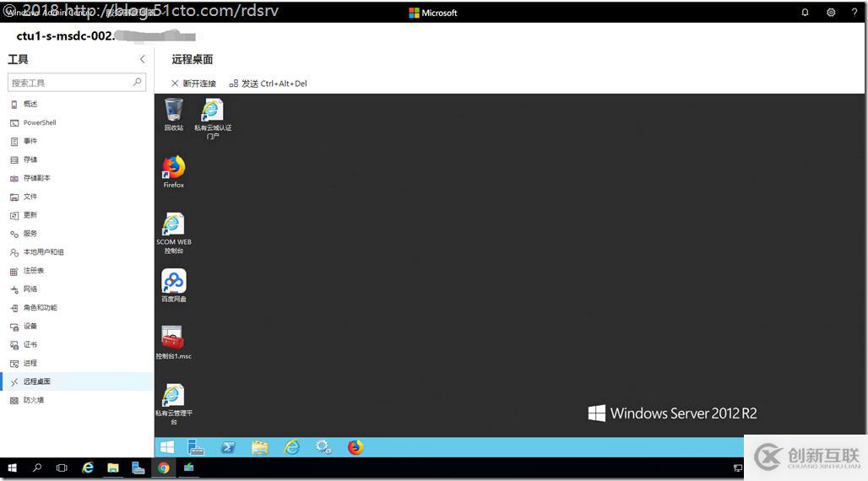Click local taskbar search icon

(x=37, y=467)
